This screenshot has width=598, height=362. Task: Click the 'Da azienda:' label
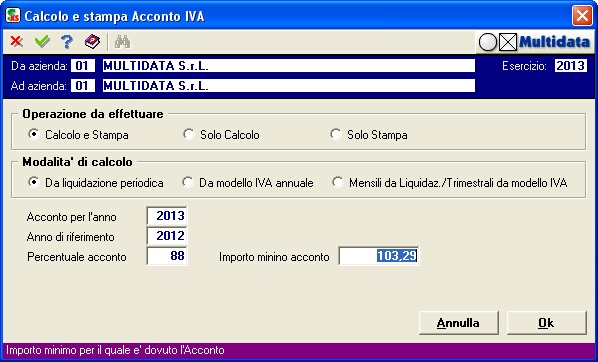pyautogui.click(x=40, y=66)
